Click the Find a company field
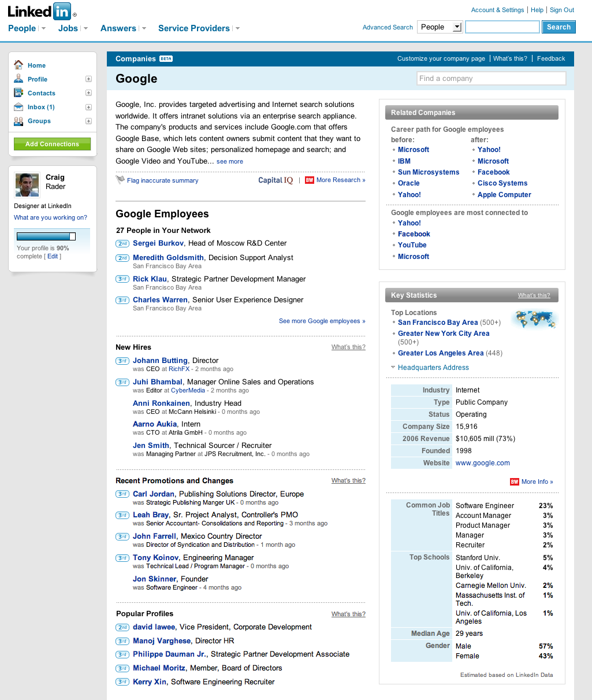 click(x=492, y=79)
